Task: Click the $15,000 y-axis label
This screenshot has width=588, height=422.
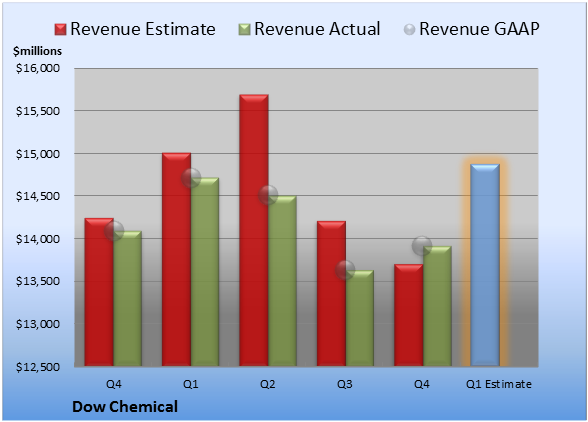Action: 38,154
